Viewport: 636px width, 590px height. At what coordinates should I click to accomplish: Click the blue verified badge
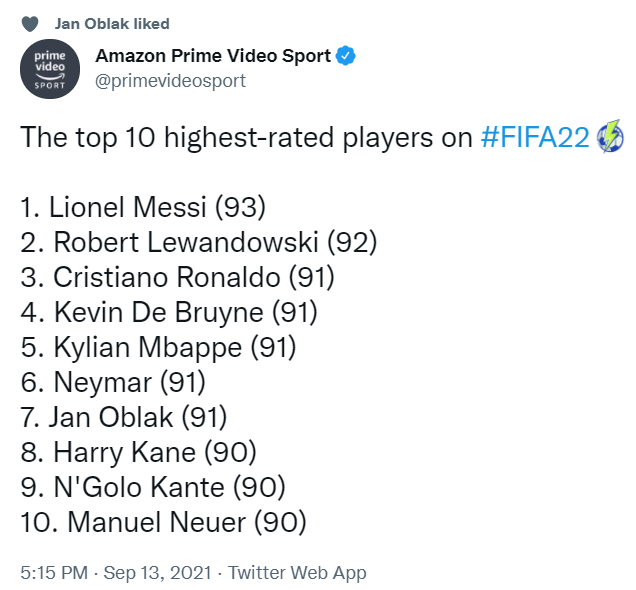(x=346, y=56)
